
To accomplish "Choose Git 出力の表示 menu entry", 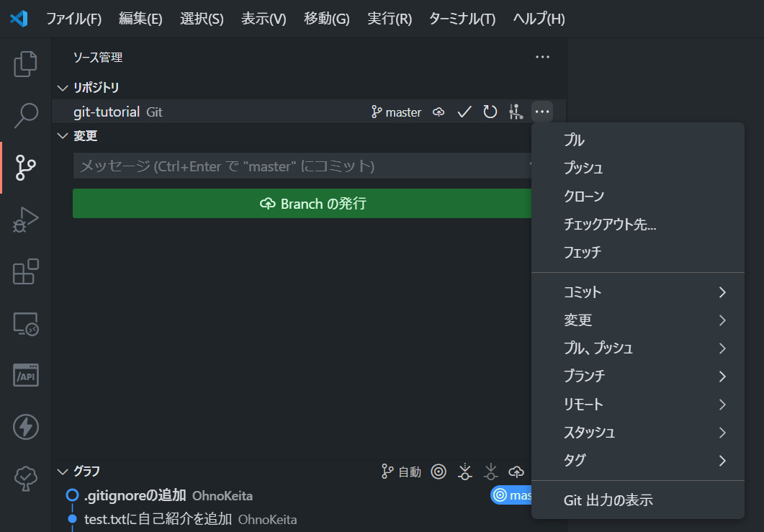I will pyautogui.click(x=638, y=500).
